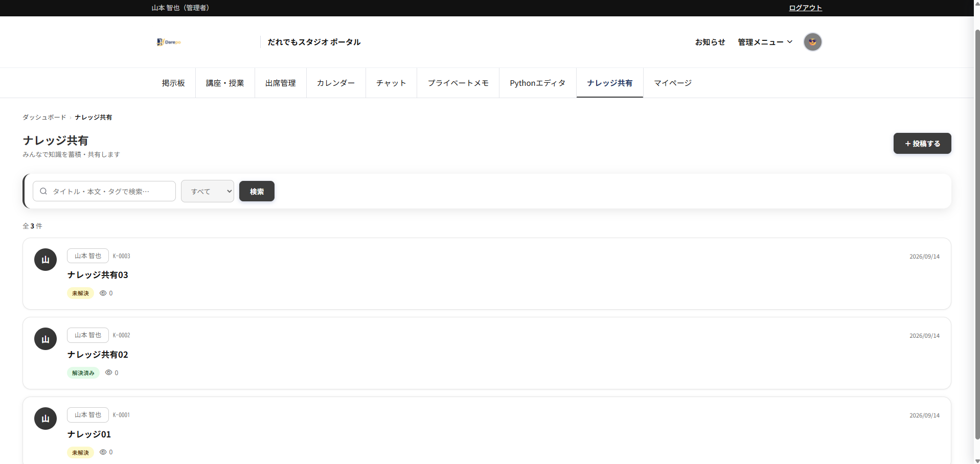
Task: Focus the タイトル・本文・タグで検索 field
Action: coord(104,191)
